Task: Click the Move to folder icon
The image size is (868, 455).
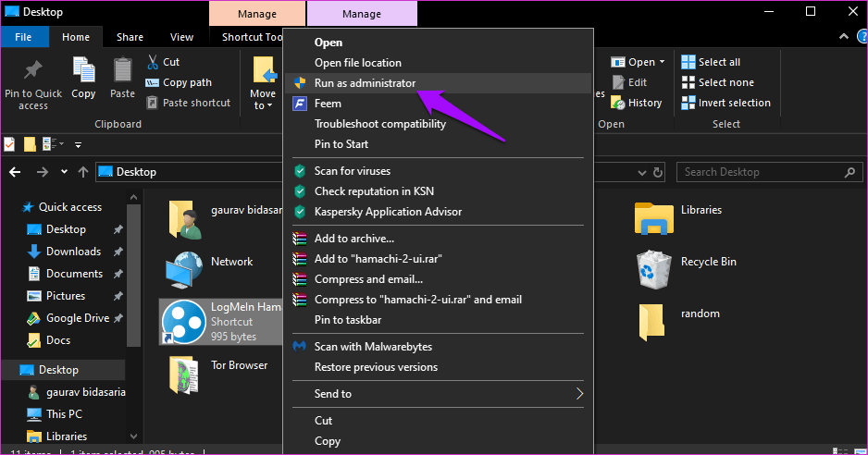Action: coord(265,70)
